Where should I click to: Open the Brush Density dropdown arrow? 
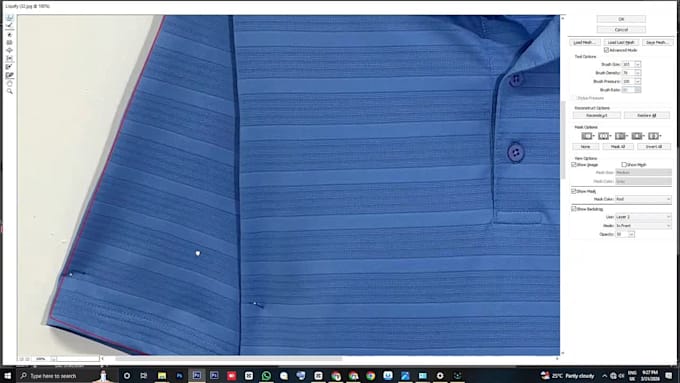click(x=638, y=73)
